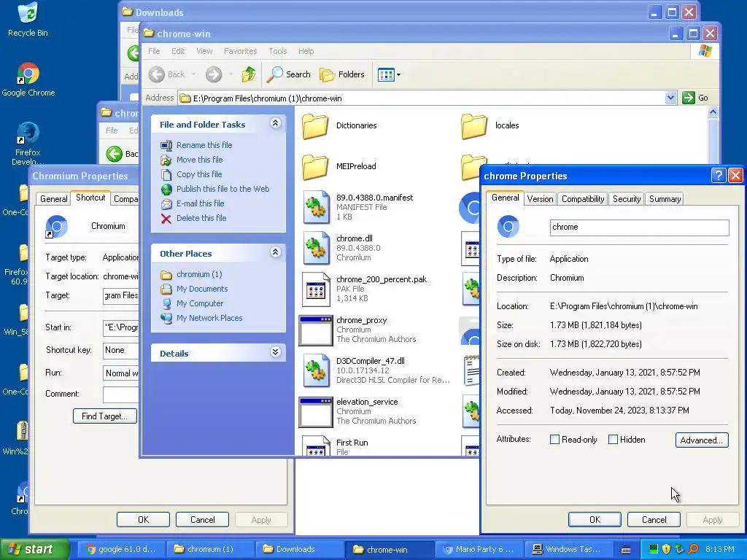Image resolution: width=747 pixels, height=560 pixels.
Task: Select the locales folder icon
Action: click(x=474, y=126)
